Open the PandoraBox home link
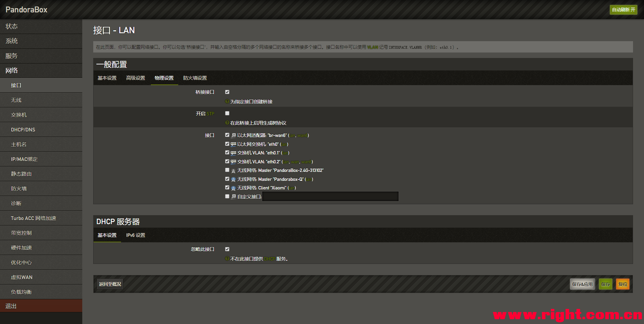The image size is (644, 324). 26,10
